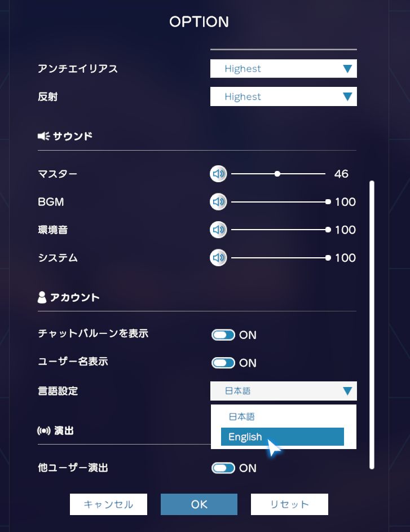Confirm settings with the OK button

[x=199, y=504]
